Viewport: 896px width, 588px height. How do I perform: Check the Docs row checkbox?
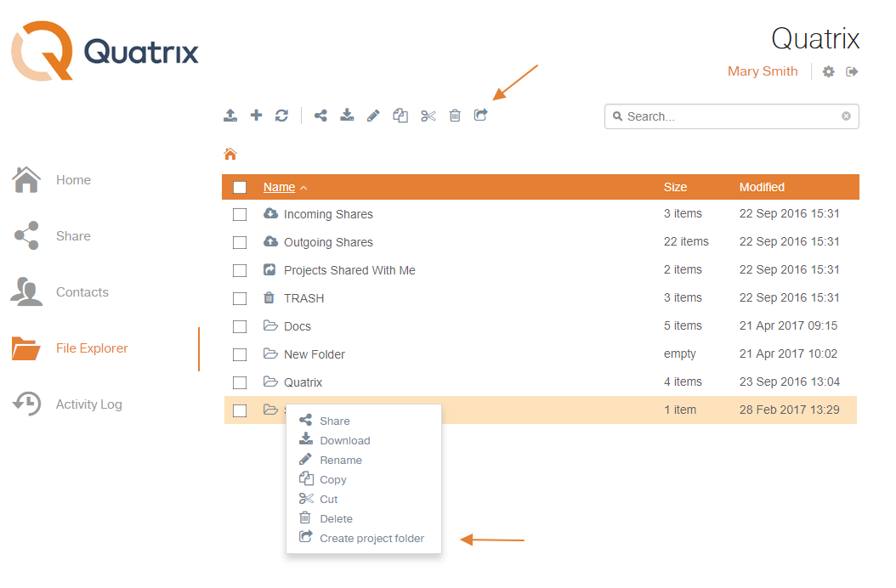click(240, 326)
